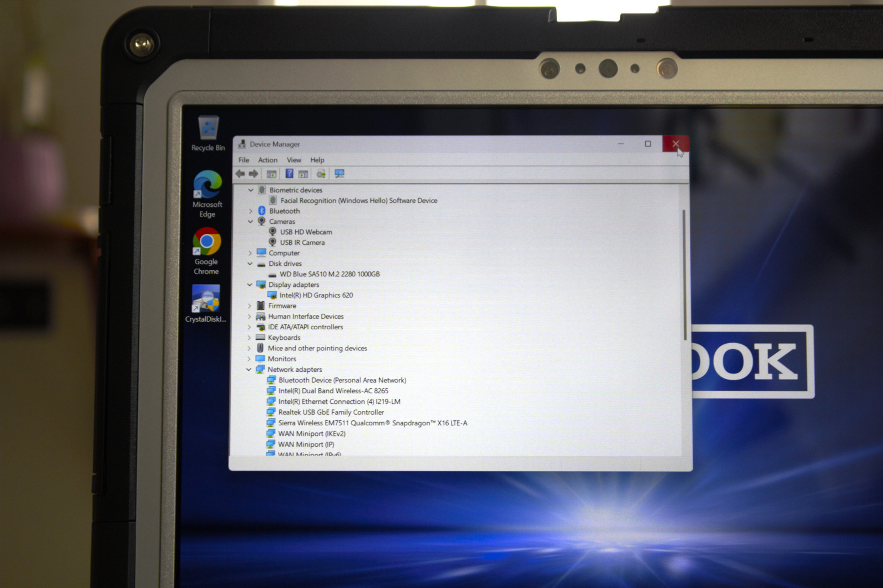Click the Scan for hardware changes monitor icon
This screenshot has height=588, width=883.
pos(339,174)
